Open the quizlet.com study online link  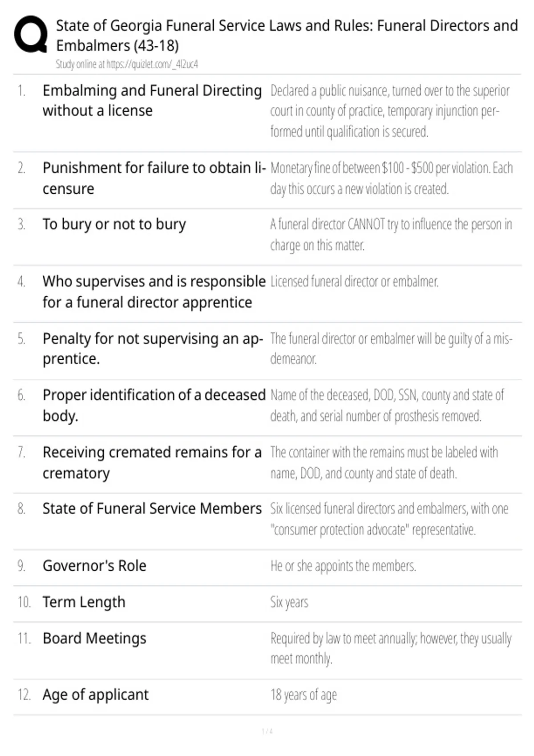pos(126,64)
